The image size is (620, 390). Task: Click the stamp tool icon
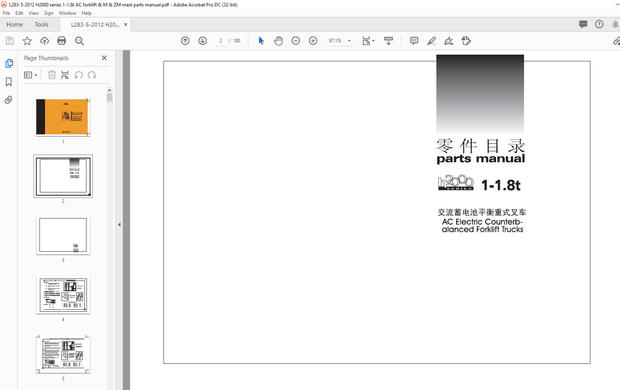pyautogui.click(x=466, y=41)
